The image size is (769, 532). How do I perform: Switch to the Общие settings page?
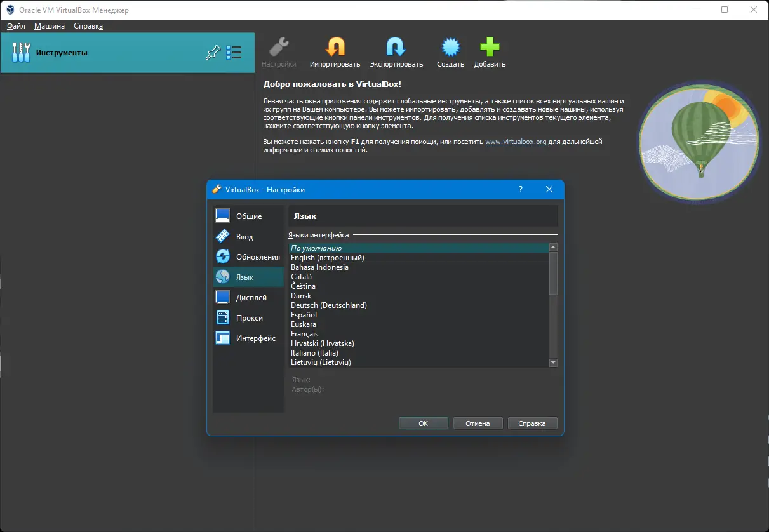248,216
